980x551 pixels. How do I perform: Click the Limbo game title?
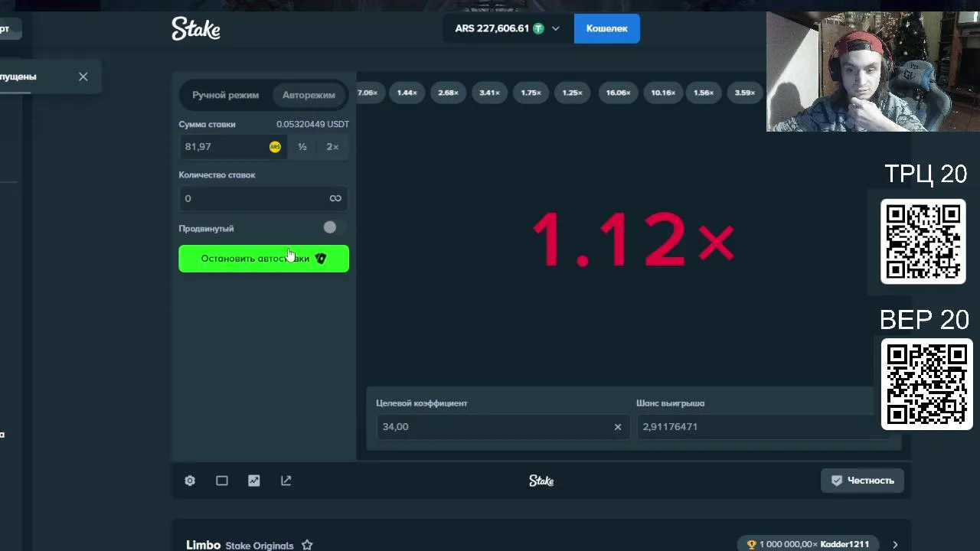click(x=203, y=545)
